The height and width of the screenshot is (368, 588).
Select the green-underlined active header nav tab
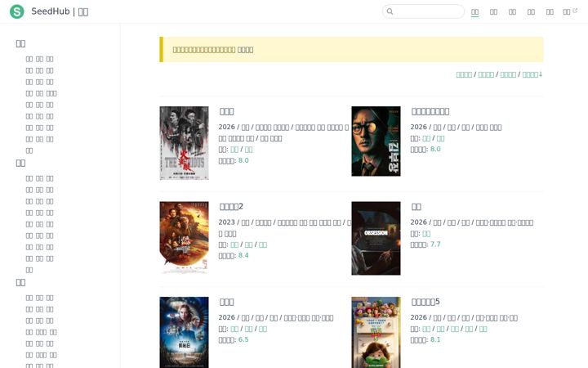(474, 12)
